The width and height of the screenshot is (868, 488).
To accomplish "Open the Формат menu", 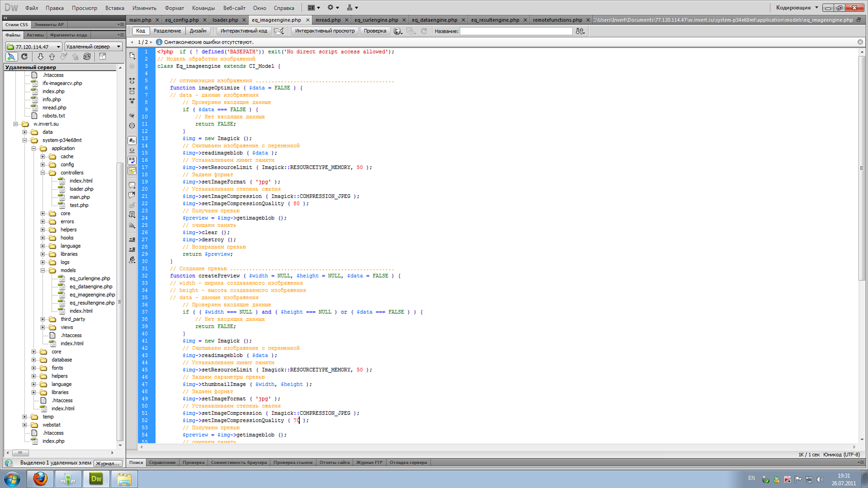I will click(x=174, y=8).
